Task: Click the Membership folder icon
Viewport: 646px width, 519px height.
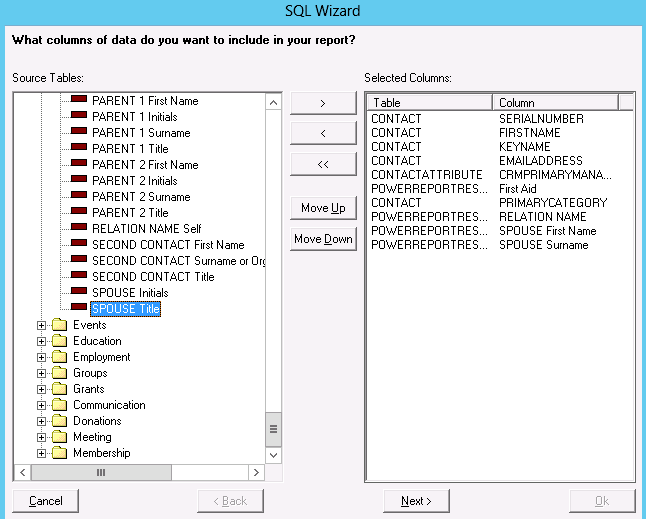Action: coord(59,453)
